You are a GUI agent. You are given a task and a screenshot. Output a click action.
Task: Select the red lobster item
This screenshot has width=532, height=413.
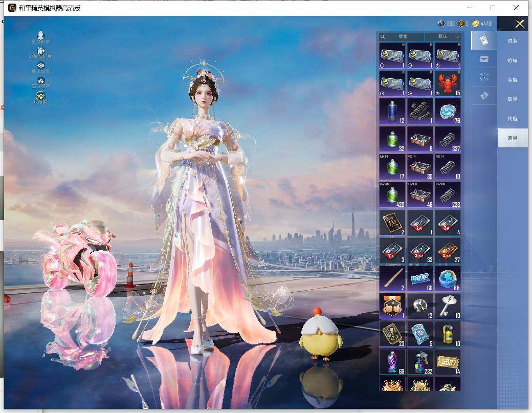448,83
